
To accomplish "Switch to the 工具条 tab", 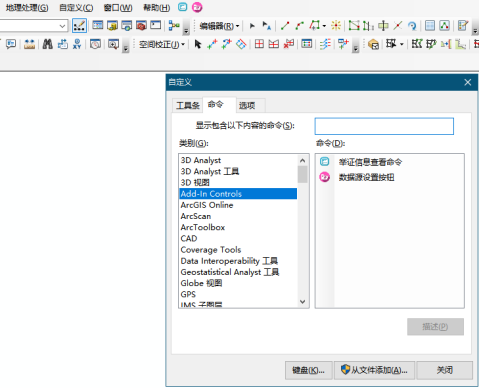I will [188, 106].
